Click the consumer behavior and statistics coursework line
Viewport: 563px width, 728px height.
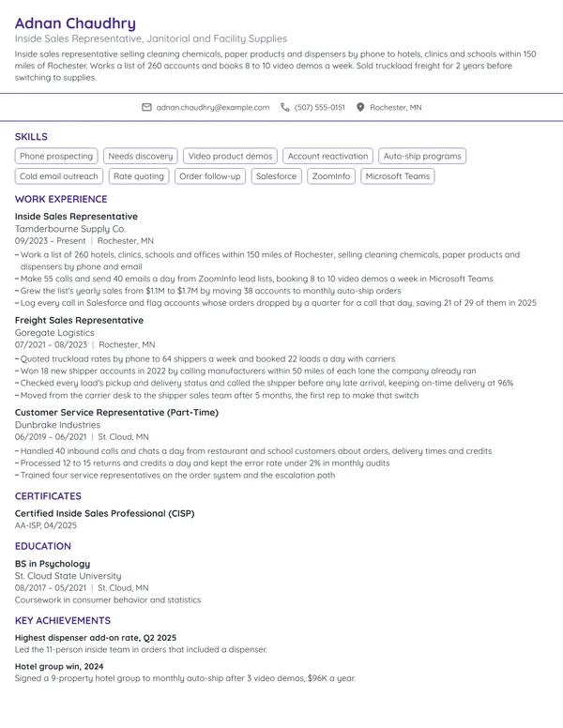(108, 599)
